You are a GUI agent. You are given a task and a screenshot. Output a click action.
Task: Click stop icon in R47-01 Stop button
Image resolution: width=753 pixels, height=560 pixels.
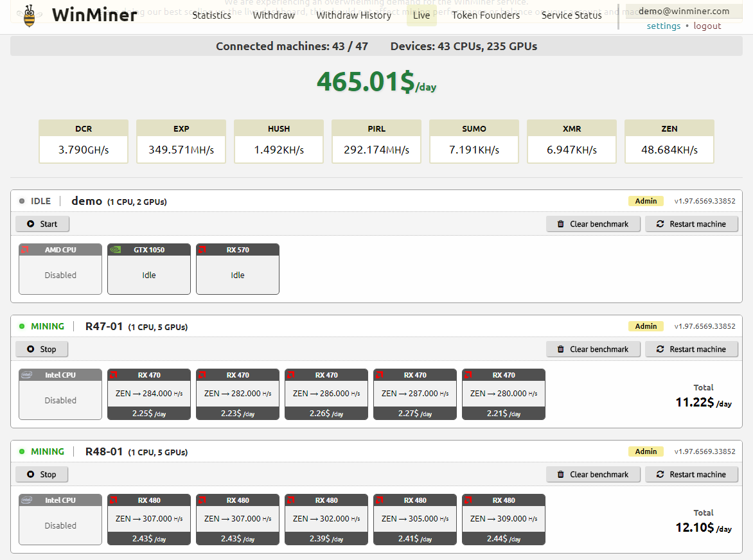click(x=31, y=349)
